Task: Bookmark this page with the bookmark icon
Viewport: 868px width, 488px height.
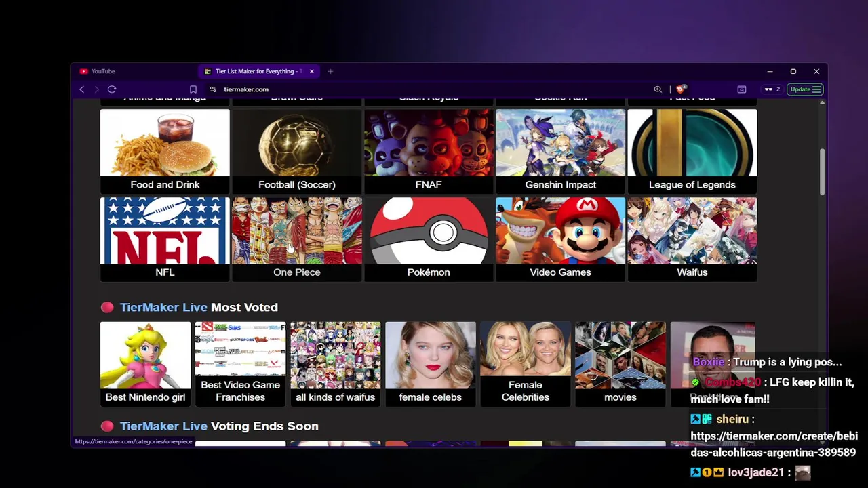Action: pos(193,89)
